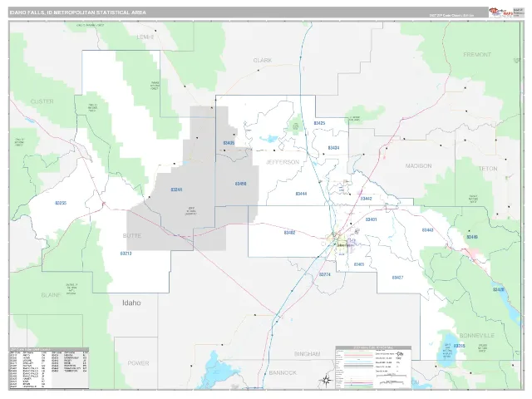Click ZIP code 83435 on the map
532x399 pixels.
229,143
